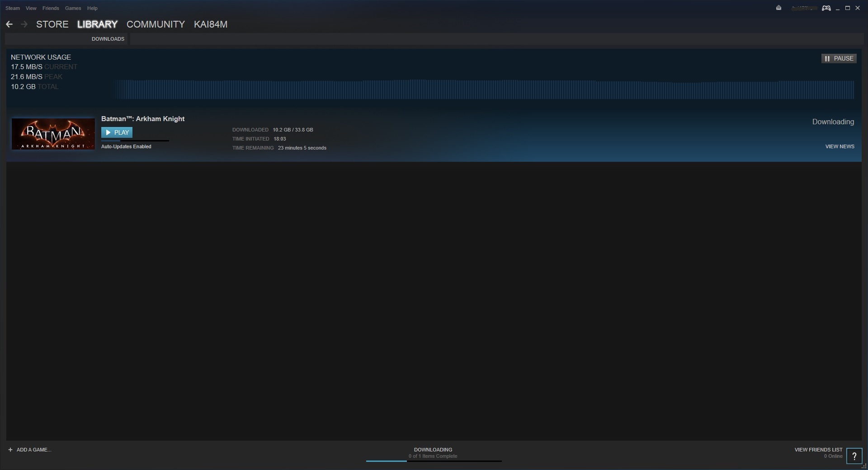The image size is (868, 470).
Task: Switch to the STORE section
Action: point(52,24)
